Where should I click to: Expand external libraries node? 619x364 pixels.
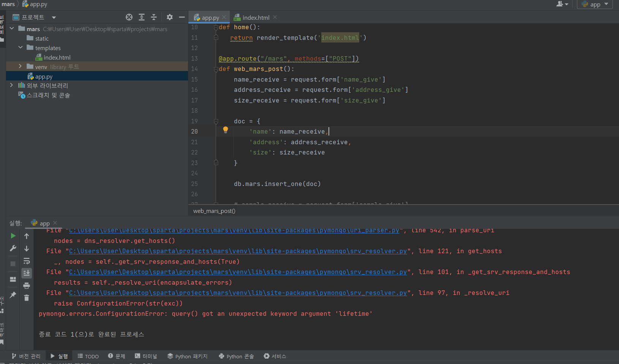point(12,85)
